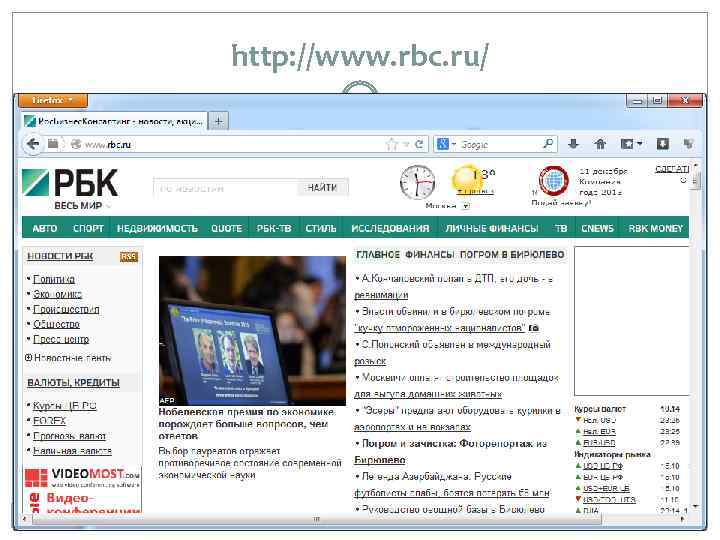Open the Пресс-центр sidebar link
720x540 pixels.
tap(61, 339)
